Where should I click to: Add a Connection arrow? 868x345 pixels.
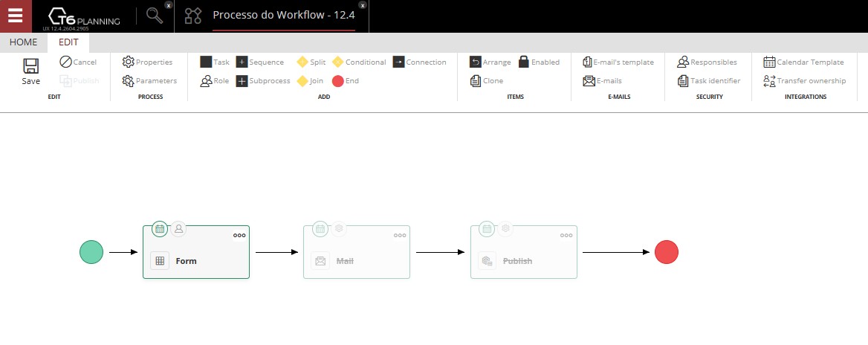420,62
